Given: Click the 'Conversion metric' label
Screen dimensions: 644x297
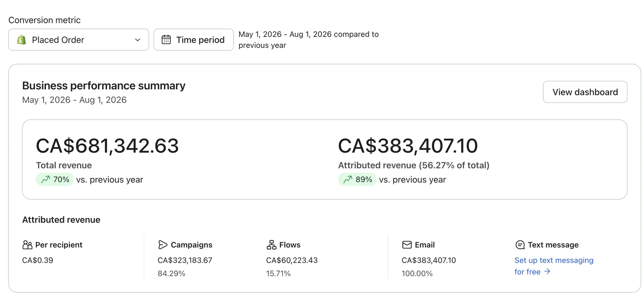Looking at the screenshot, I should (x=44, y=20).
